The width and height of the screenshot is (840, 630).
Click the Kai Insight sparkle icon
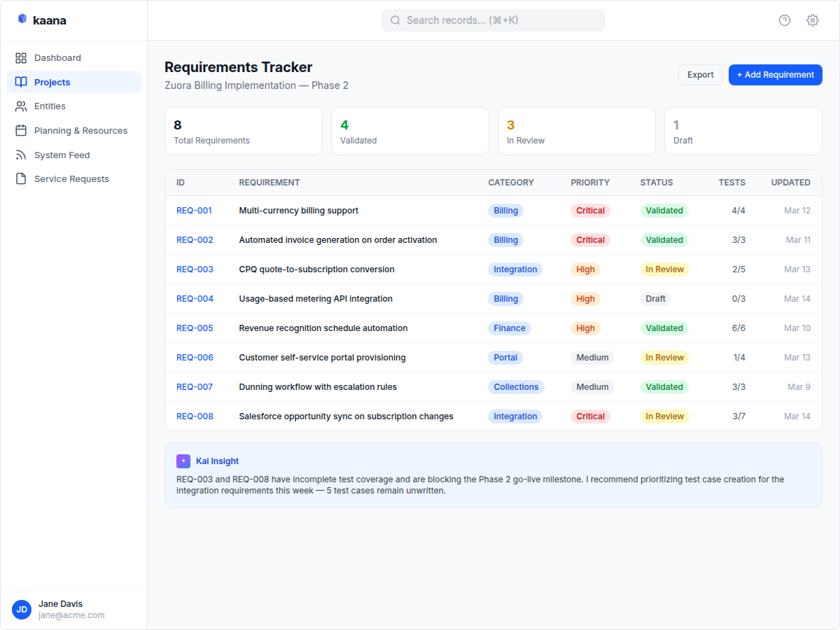click(x=183, y=461)
